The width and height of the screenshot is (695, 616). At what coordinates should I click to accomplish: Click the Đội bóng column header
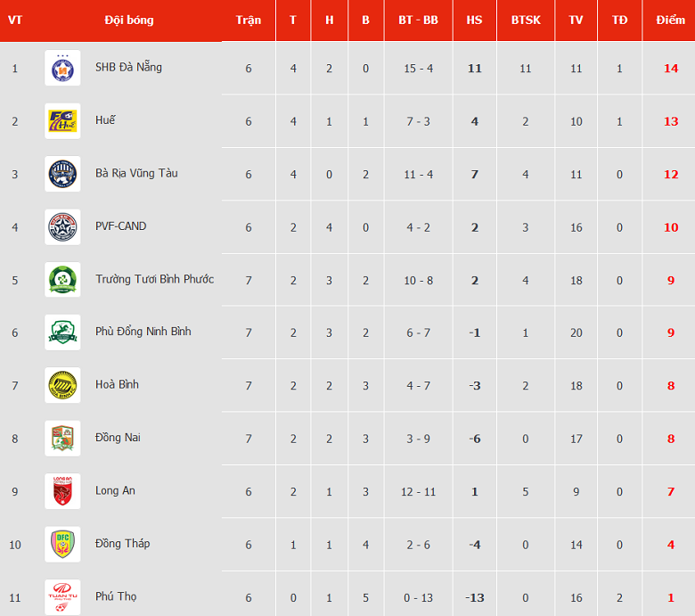[x=129, y=21]
